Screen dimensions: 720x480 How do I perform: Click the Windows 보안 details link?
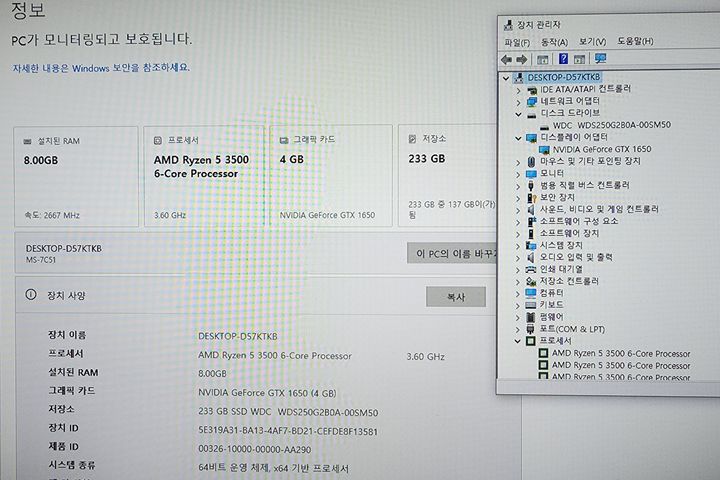[x=101, y=68]
